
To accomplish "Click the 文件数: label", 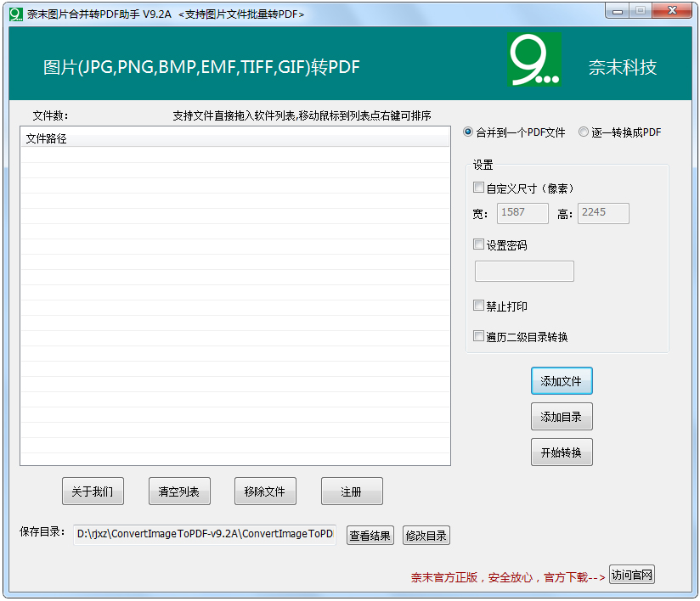I will (x=50, y=115).
